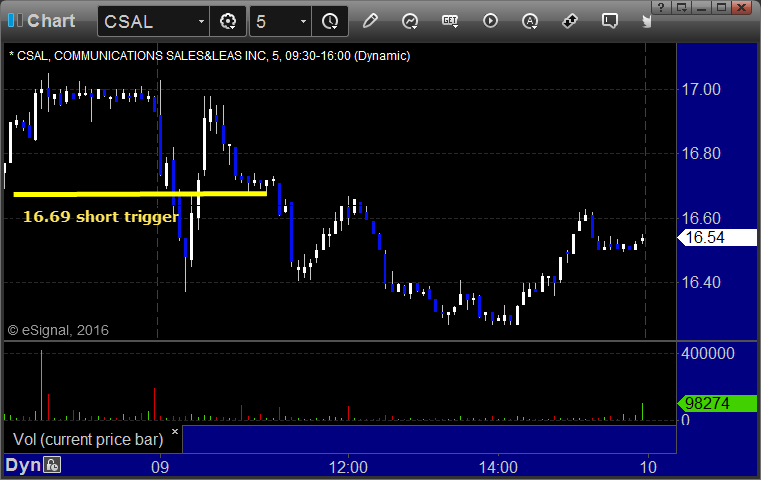Screen dimensions: 761x480
Task: Click the 98274 volume value marker
Action: click(x=717, y=403)
